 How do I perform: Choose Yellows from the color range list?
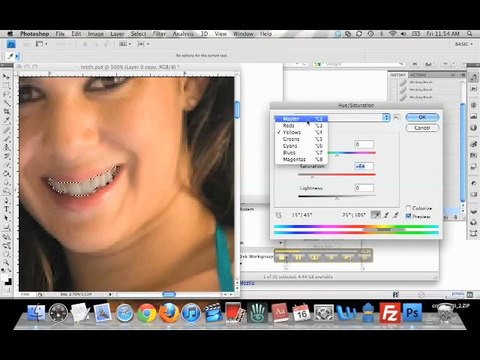tap(301, 132)
